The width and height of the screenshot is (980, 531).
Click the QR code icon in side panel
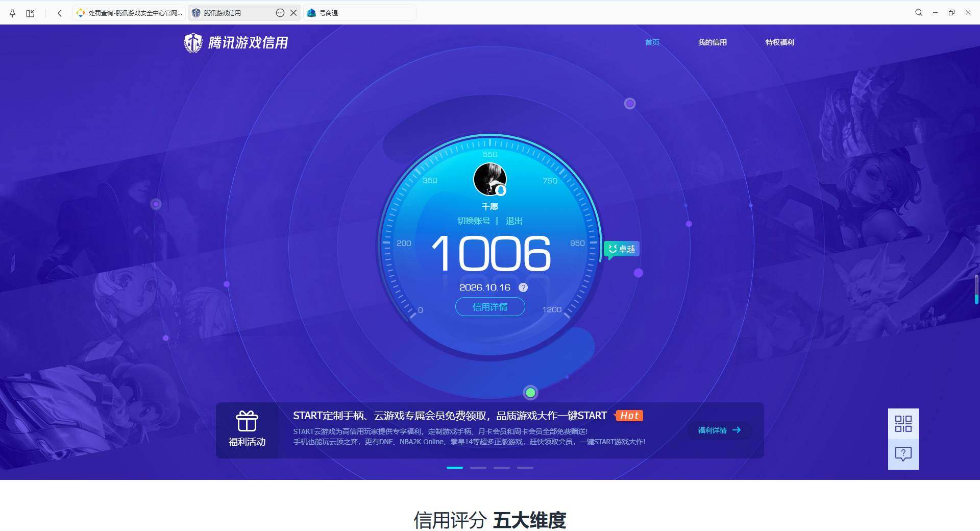pos(903,424)
